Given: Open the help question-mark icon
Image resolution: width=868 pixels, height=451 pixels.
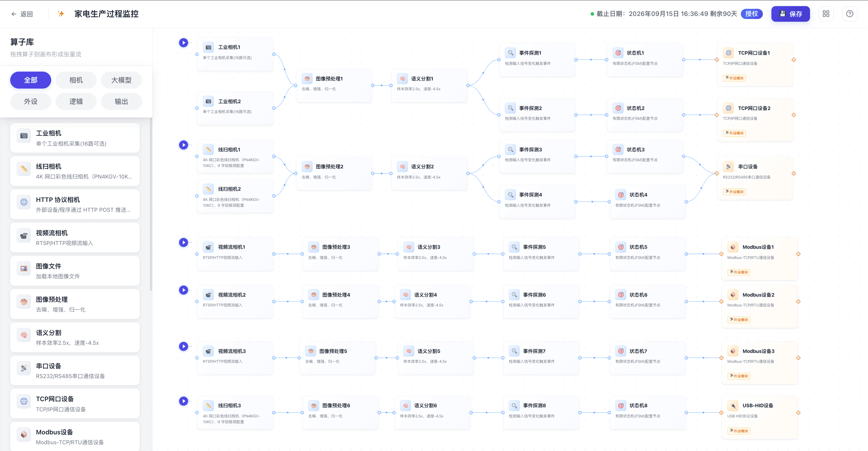Looking at the screenshot, I should (850, 14).
